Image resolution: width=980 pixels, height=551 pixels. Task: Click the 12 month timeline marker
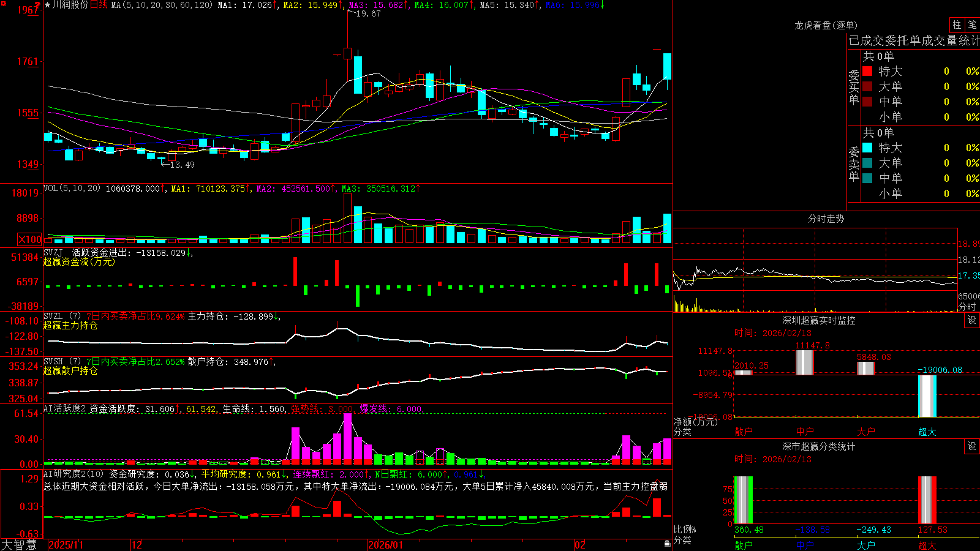click(137, 545)
